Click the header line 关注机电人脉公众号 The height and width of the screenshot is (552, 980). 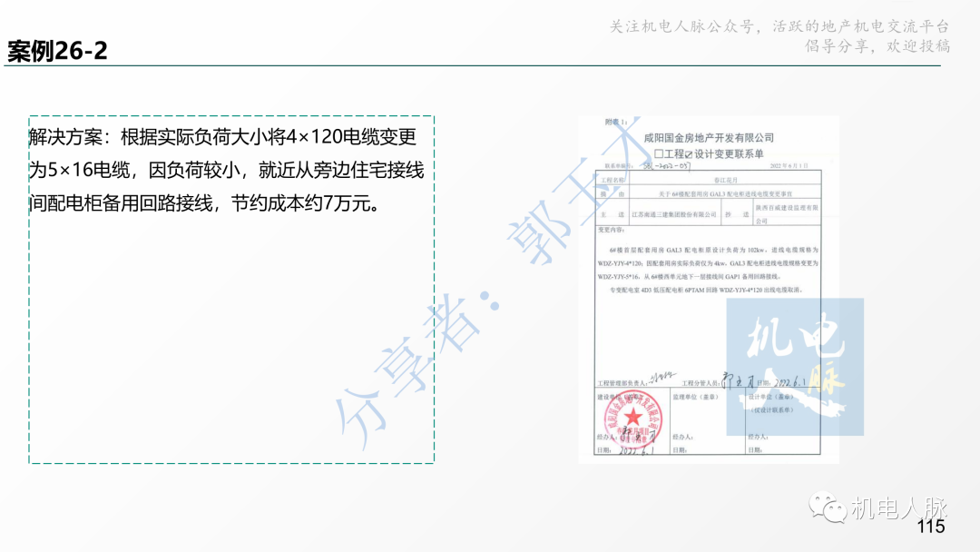click(x=779, y=26)
